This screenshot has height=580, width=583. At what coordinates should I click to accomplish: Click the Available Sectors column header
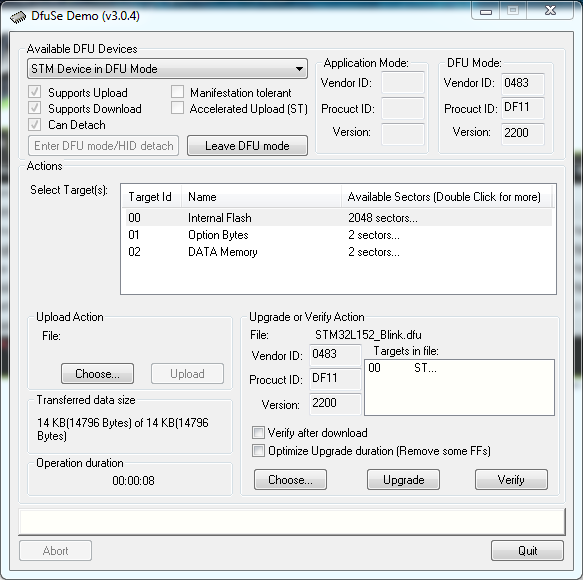[447, 197]
